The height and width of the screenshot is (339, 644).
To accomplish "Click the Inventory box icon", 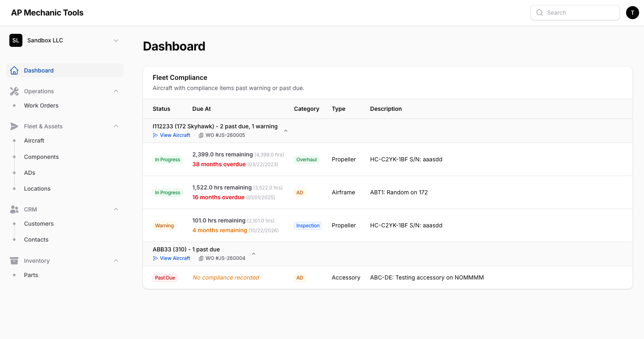I will pos(14,261).
